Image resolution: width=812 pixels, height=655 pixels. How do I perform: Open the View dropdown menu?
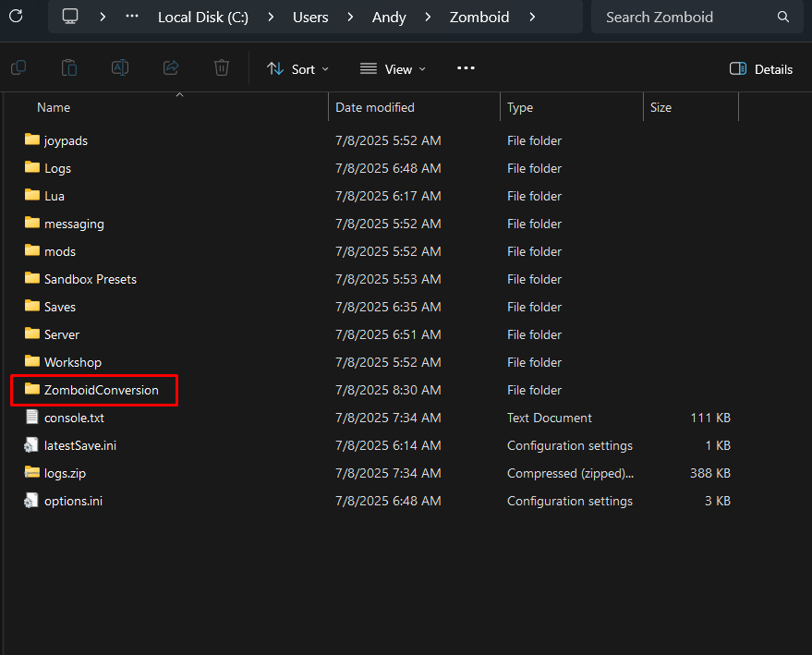click(393, 69)
